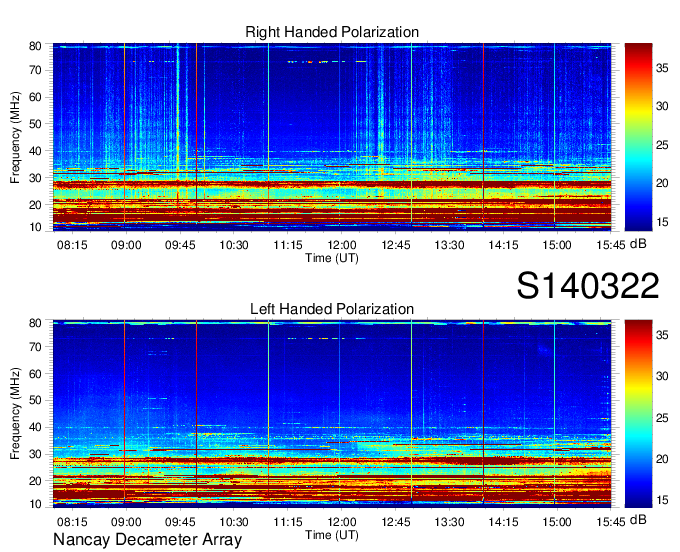Click the 09:00 tick label on top plot
Image resolution: width=680 pixels, height=552 pixels.
126,245
